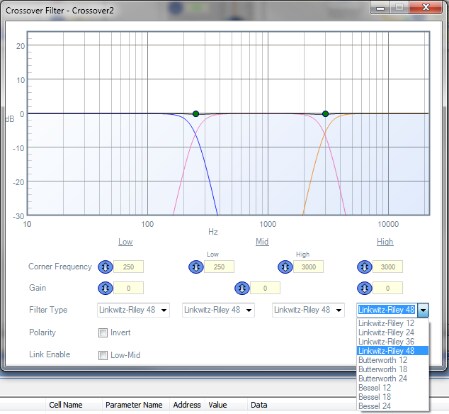
Task: Click the Low band gain value field
Action: tap(129, 288)
